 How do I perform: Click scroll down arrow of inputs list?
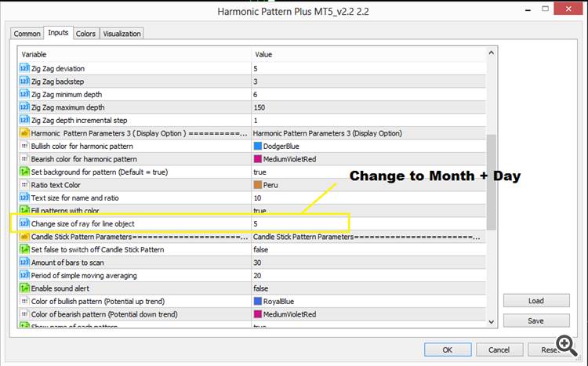492,322
